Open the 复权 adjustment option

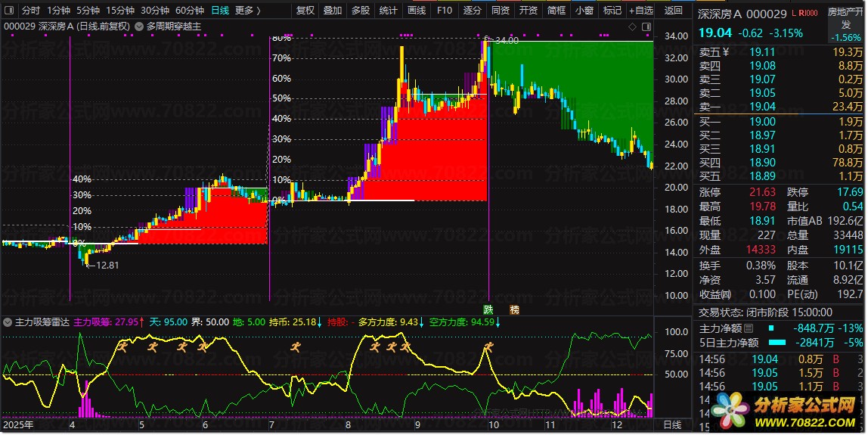point(305,10)
